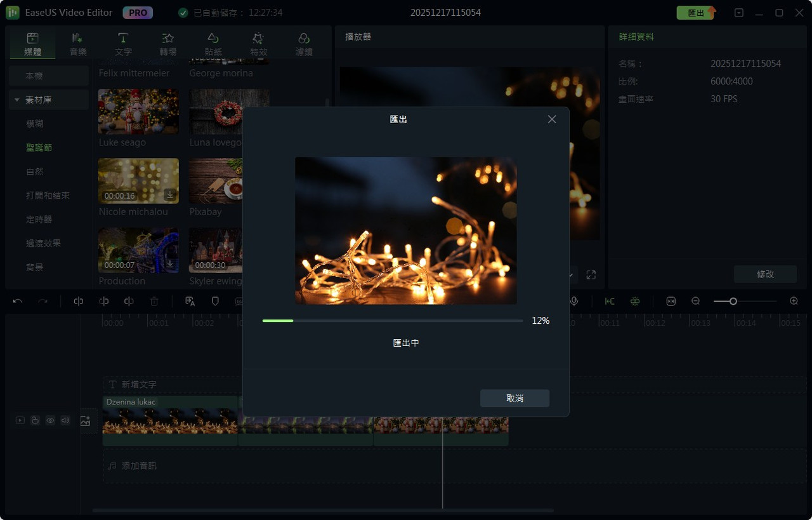Open the 貼紙 stickers tab
This screenshot has height=520, width=812.
[213, 44]
